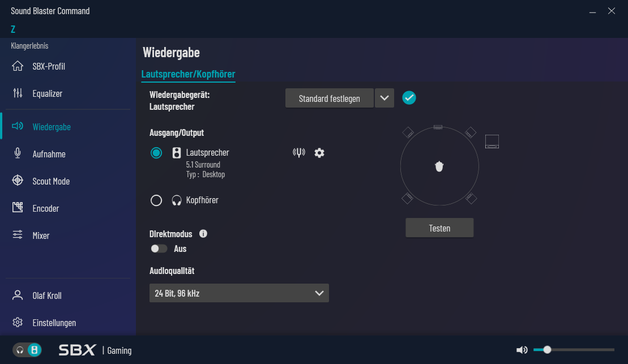Click the Lautsprecher speaker device icon
628x364 pixels.
[177, 153]
